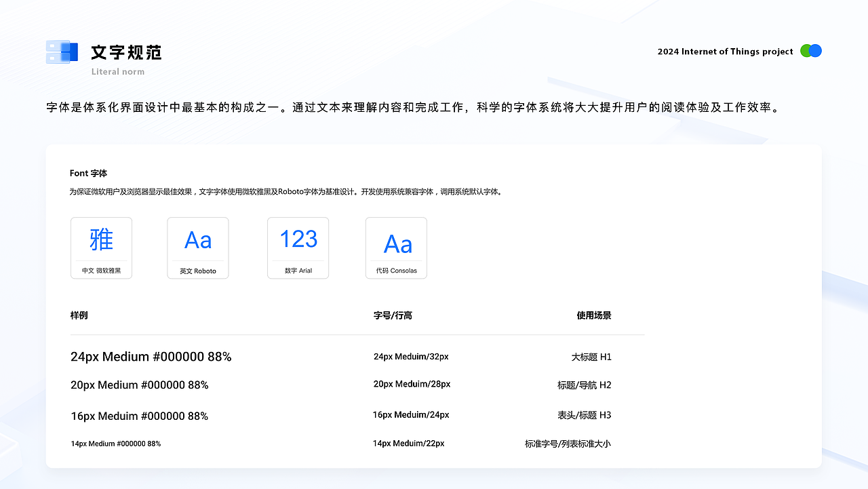The width and height of the screenshot is (868, 489).
Task: Select the blue 123 glyph above 数字 Arial
Action: coord(298,239)
